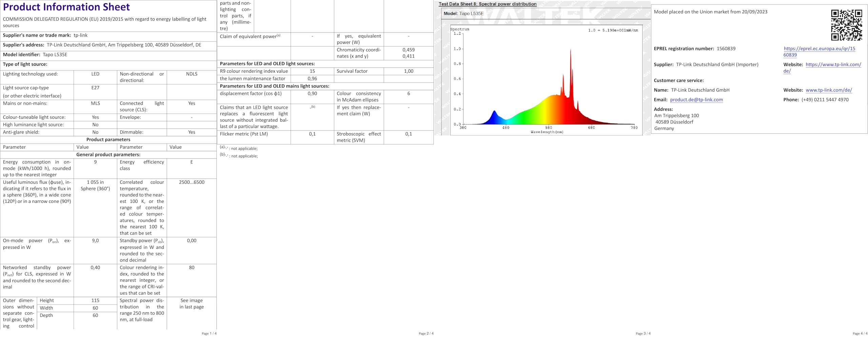Select the 'See image in last page' cell
Screen dimensions: 868x339
pyautogui.click(x=192, y=303)
